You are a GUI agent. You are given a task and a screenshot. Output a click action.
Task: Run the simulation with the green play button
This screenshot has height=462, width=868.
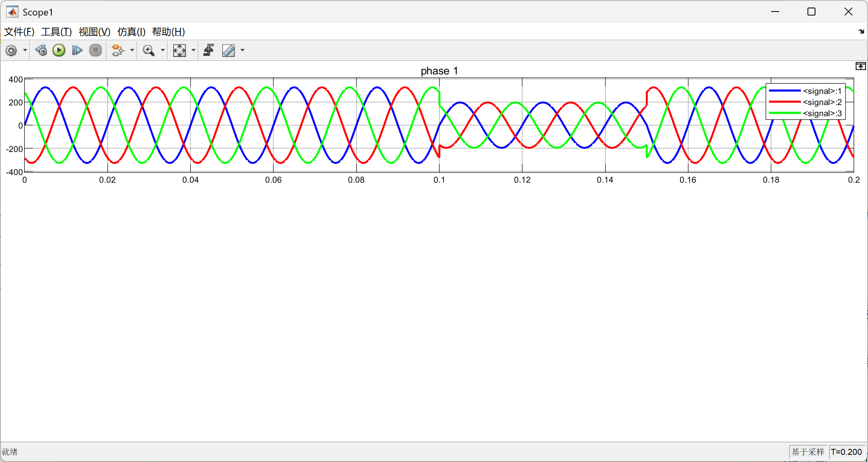pyautogui.click(x=59, y=51)
